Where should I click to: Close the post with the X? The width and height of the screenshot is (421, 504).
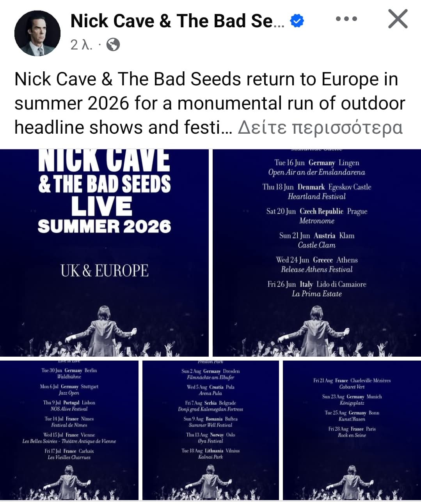[398, 19]
